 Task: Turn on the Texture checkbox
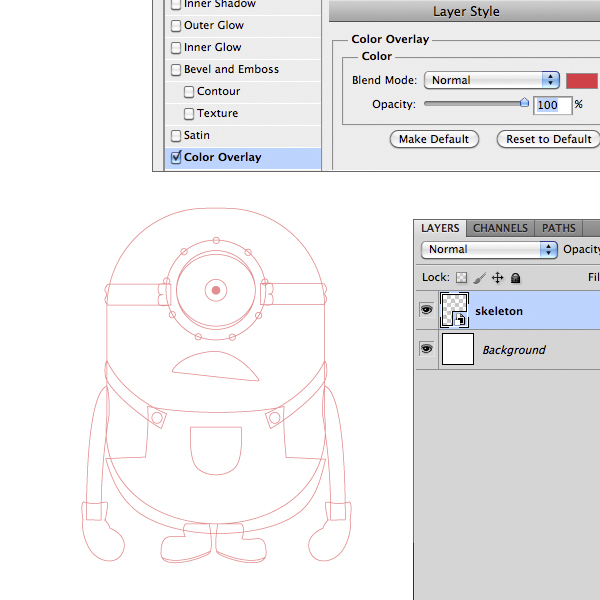[x=189, y=114]
